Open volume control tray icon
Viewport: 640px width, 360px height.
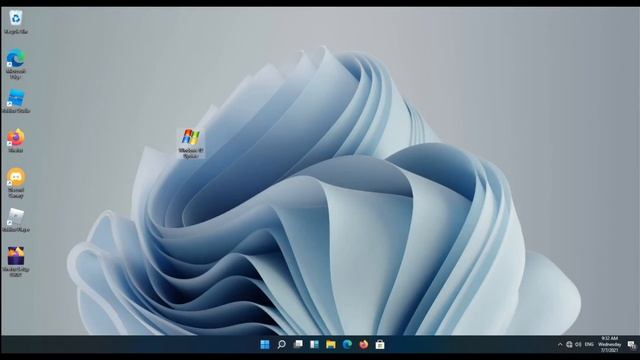click(x=578, y=344)
